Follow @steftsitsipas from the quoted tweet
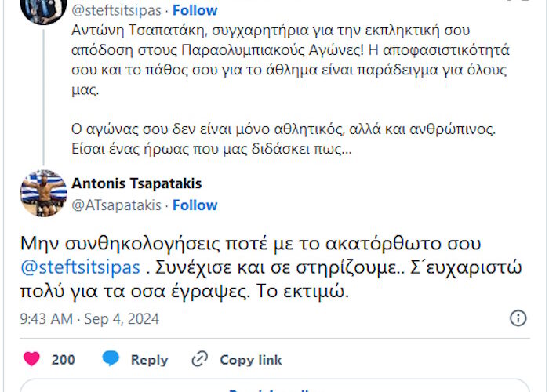The width and height of the screenshot is (549, 392). coord(195,12)
